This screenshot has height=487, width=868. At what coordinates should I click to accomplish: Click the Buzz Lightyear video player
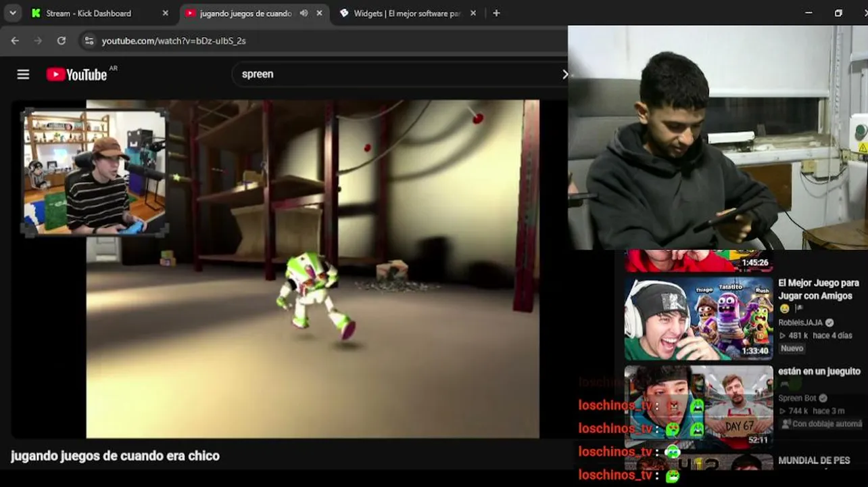click(x=312, y=269)
